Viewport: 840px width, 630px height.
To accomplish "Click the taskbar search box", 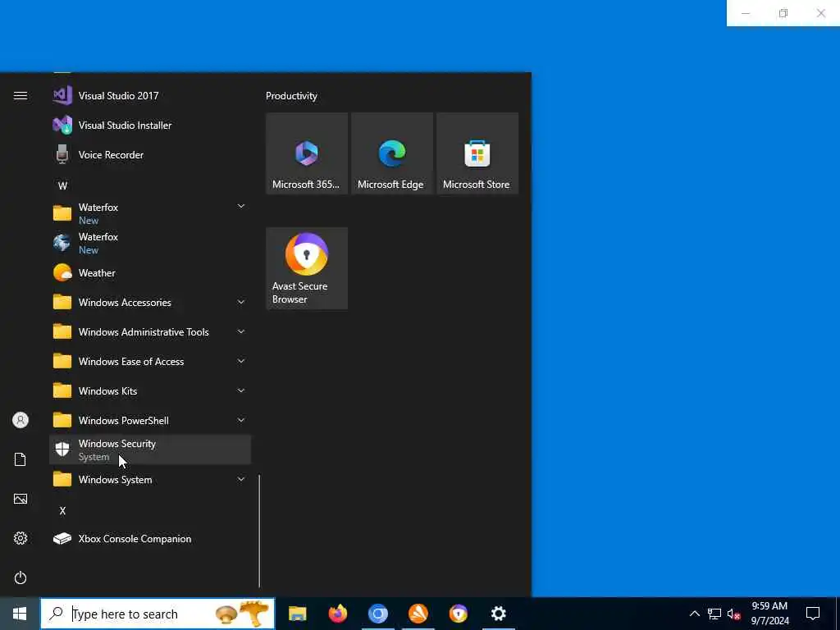I will pyautogui.click(x=157, y=614).
